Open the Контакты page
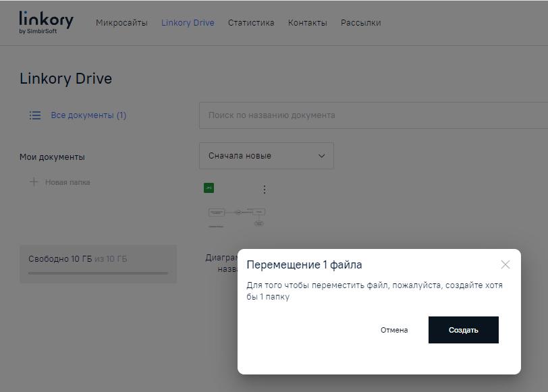548x392 pixels. (x=306, y=22)
